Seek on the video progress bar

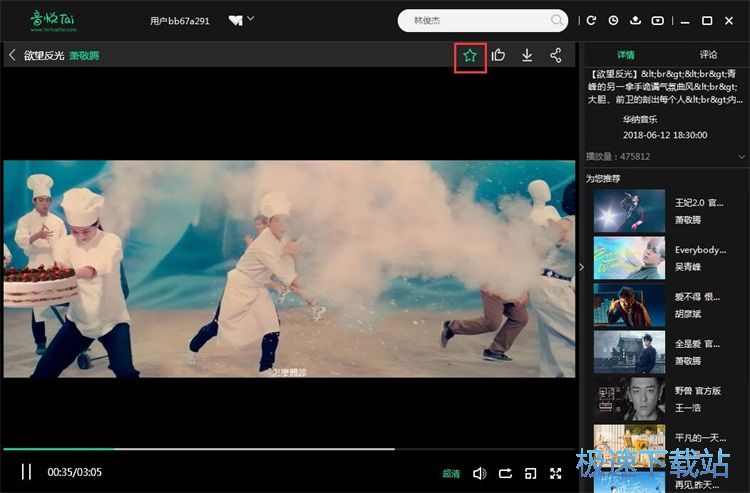click(289, 449)
